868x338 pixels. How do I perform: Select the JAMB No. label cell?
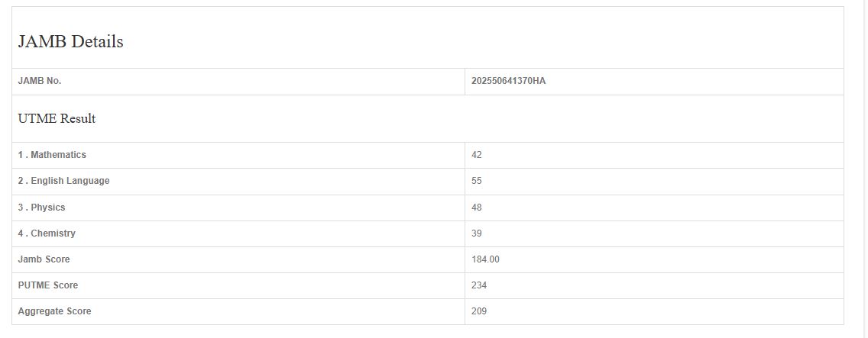[x=40, y=81]
